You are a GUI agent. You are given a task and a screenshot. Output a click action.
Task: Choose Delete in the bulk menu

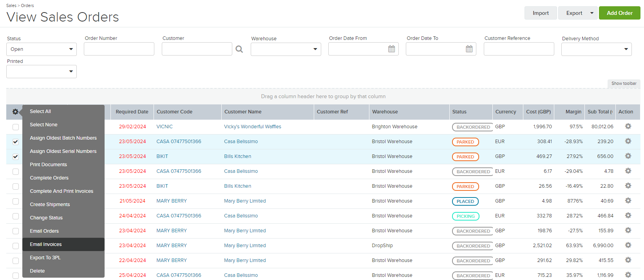pyautogui.click(x=63, y=271)
